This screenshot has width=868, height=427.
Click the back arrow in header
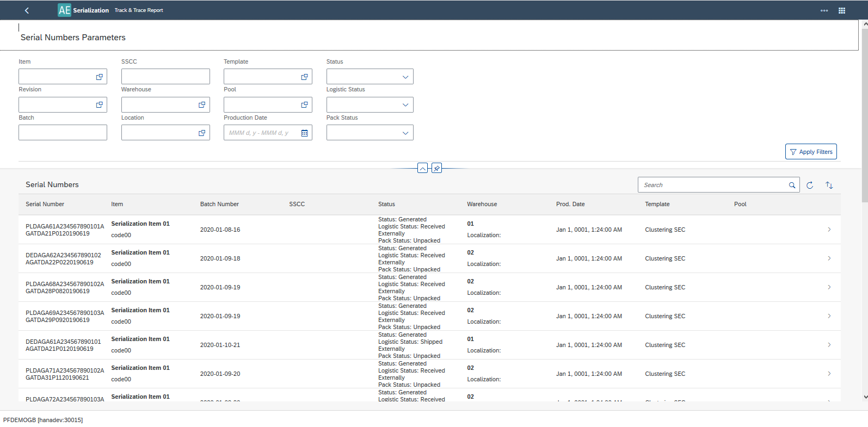[27, 10]
